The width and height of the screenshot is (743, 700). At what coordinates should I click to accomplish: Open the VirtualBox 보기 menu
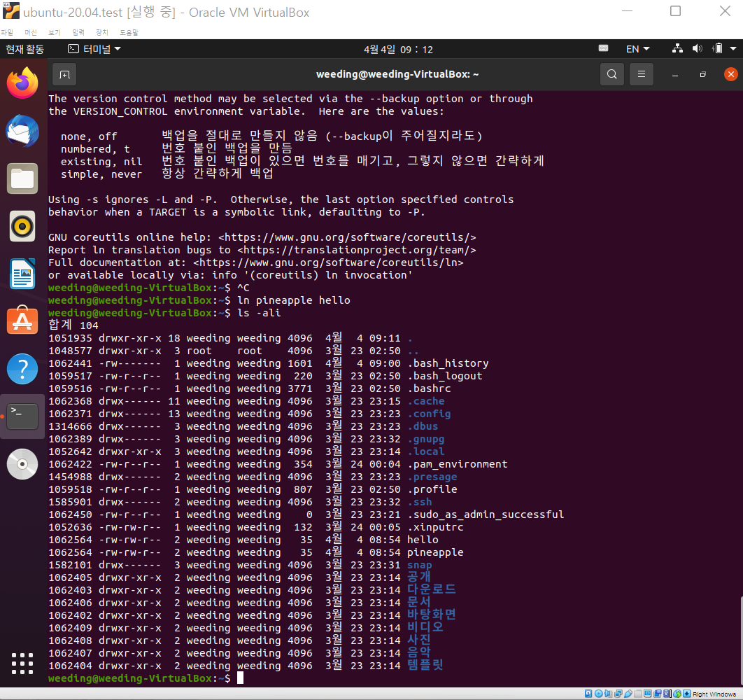(55, 32)
